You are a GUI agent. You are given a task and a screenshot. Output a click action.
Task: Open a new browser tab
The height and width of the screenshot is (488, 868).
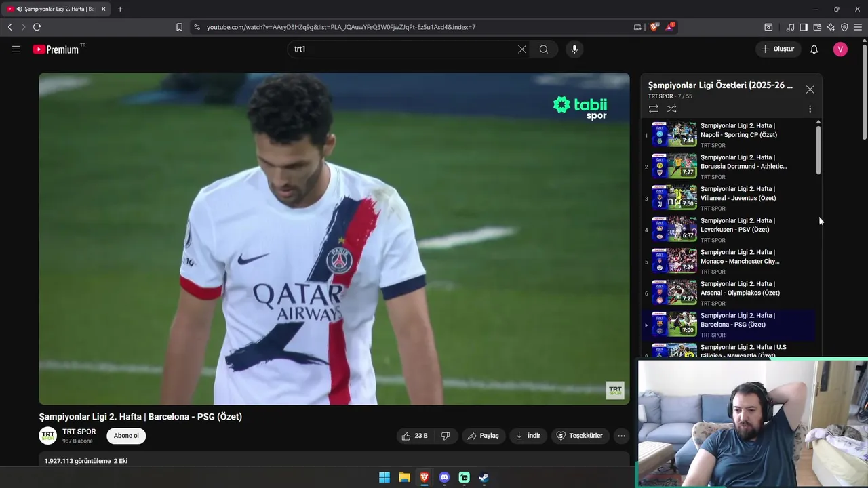point(120,9)
